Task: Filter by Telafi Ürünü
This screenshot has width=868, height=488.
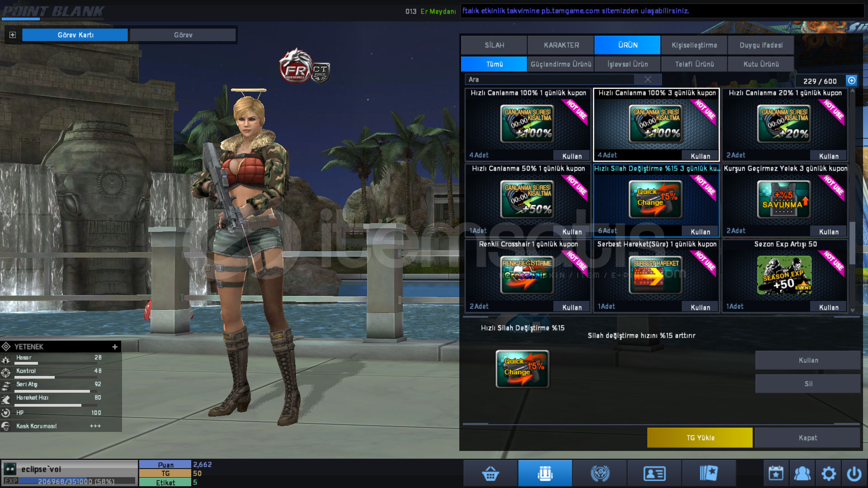Action: point(694,64)
